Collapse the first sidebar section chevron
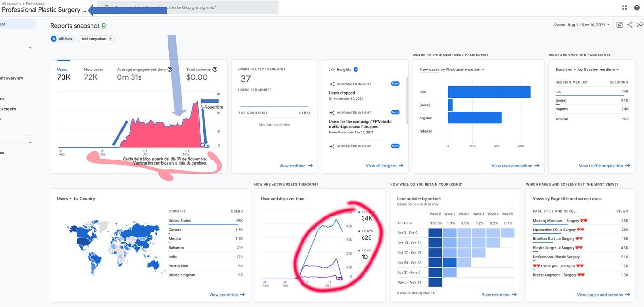Image resolution: width=644 pixels, height=307 pixels. point(30,48)
